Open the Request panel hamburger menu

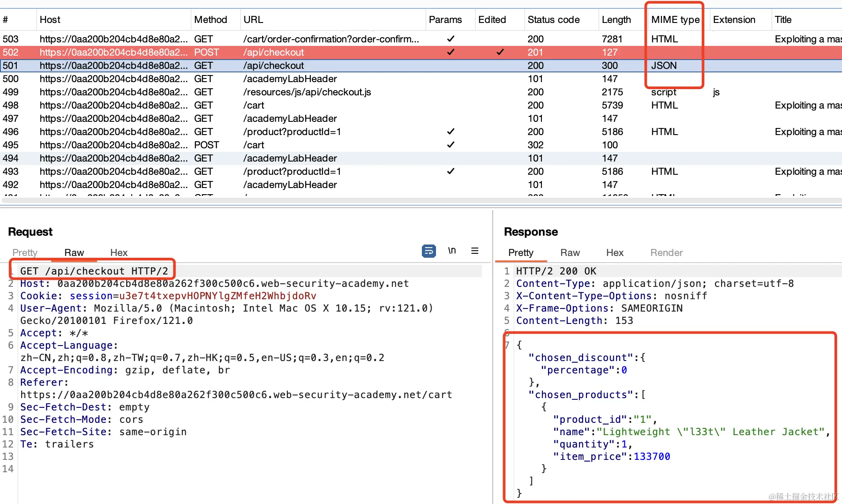(475, 251)
